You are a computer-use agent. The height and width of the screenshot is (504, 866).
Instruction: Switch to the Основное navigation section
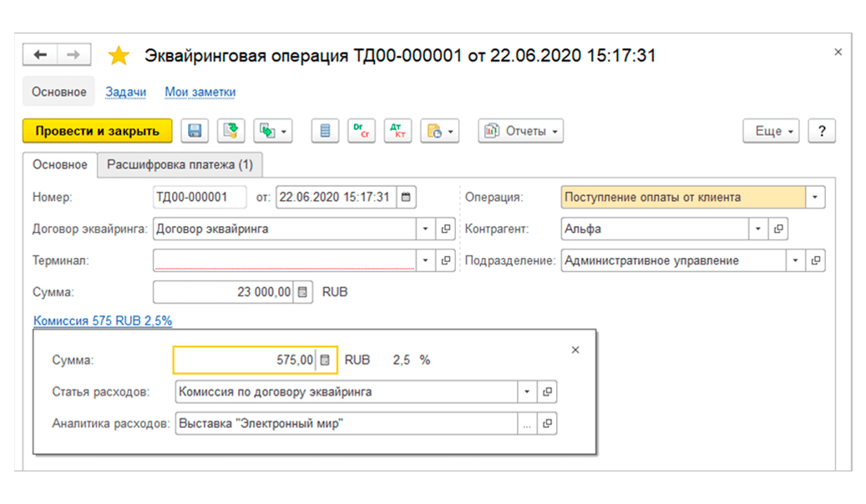[58, 92]
